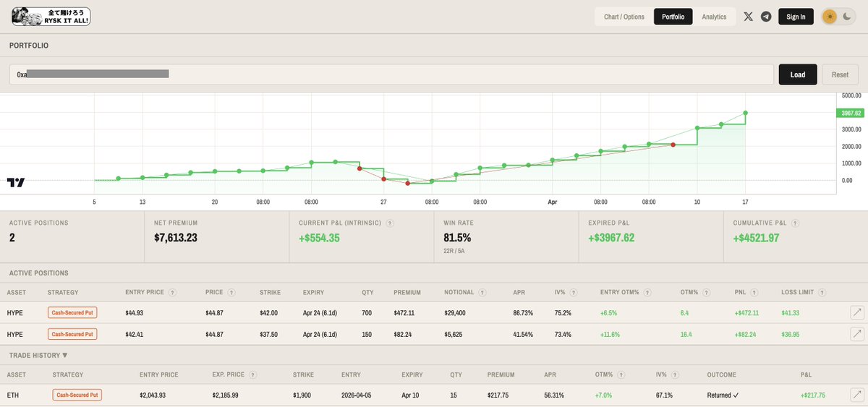Click help icon beside Active Positions IV% header

pyautogui.click(x=573, y=293)
